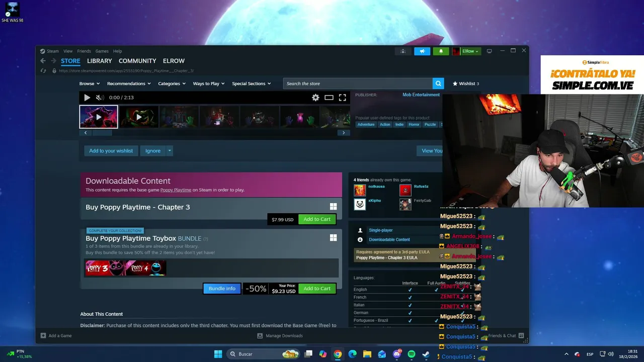Viewport: 644px width, 362px height.
Task: Click the (?) help beside BUNDLE
Action: point(205,239)
